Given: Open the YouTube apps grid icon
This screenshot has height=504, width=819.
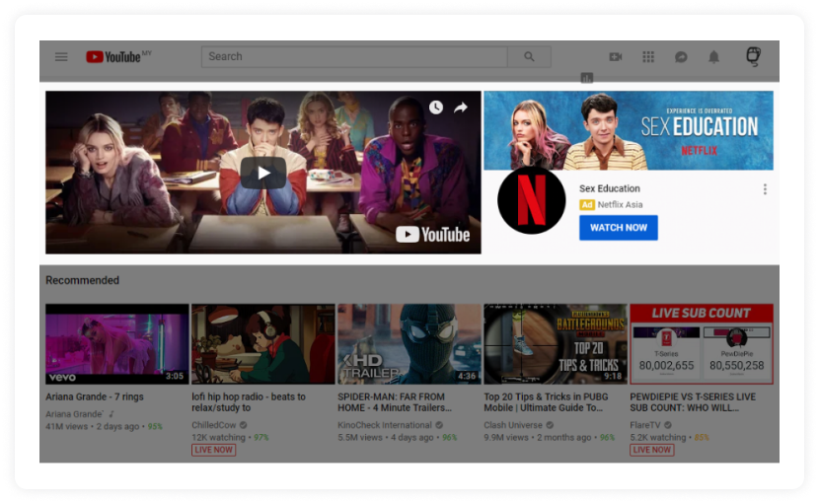Looking at the screenshot, I should click(x=648, y=56).
